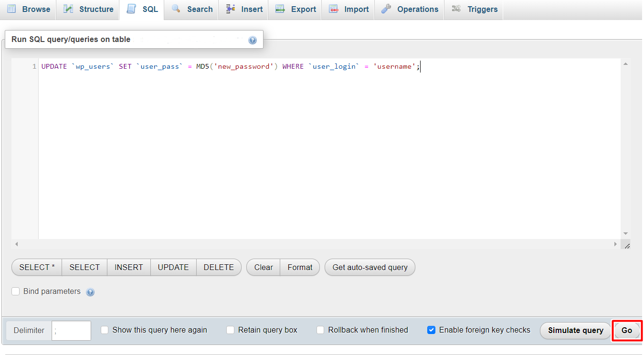Uncheck Enable foreign key checks
644x355 pixels.
pos(431,330)
